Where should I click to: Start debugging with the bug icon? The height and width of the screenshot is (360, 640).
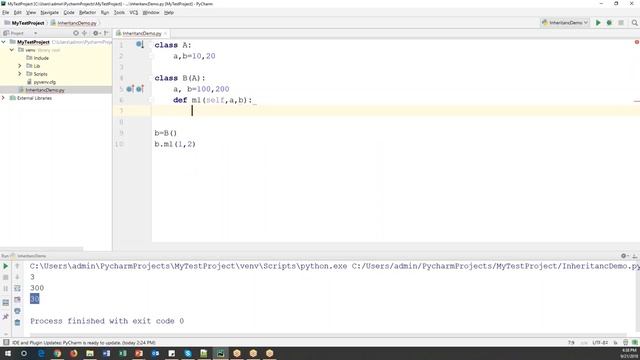[609, 23]
